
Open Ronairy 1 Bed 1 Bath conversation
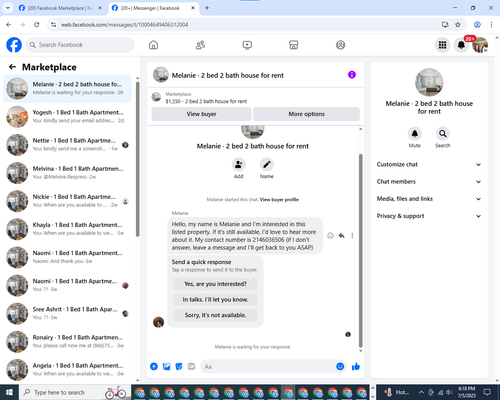pos(67,341)
